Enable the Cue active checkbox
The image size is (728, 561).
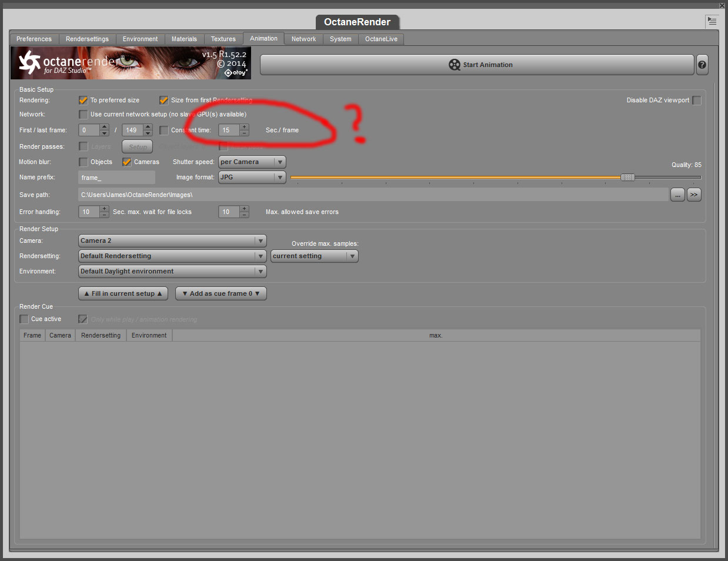click(24, 319)
